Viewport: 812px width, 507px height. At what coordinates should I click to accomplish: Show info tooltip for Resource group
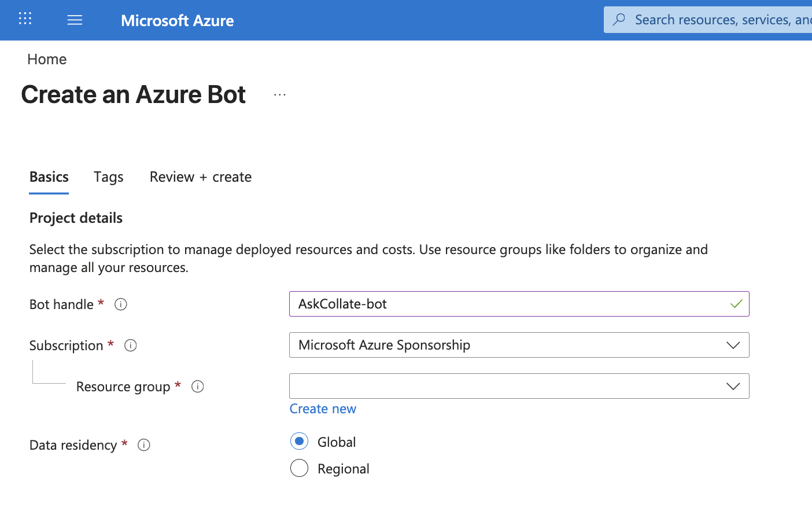pos(198,387)
